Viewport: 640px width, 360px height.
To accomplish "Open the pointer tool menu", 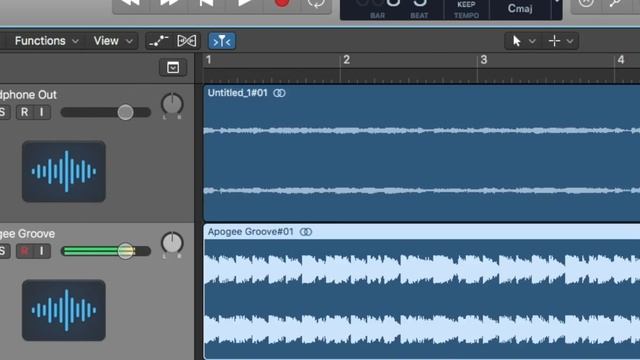I will coord(524,41).
